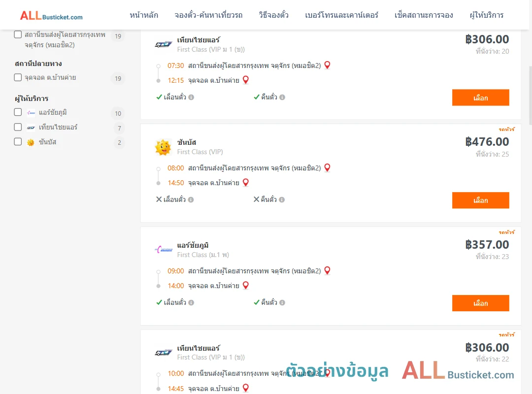Open reschedule info icon on ฿476.00 Sunbus trip
The height and width of the screenshot is (394, 532).
tap(191, 200)
